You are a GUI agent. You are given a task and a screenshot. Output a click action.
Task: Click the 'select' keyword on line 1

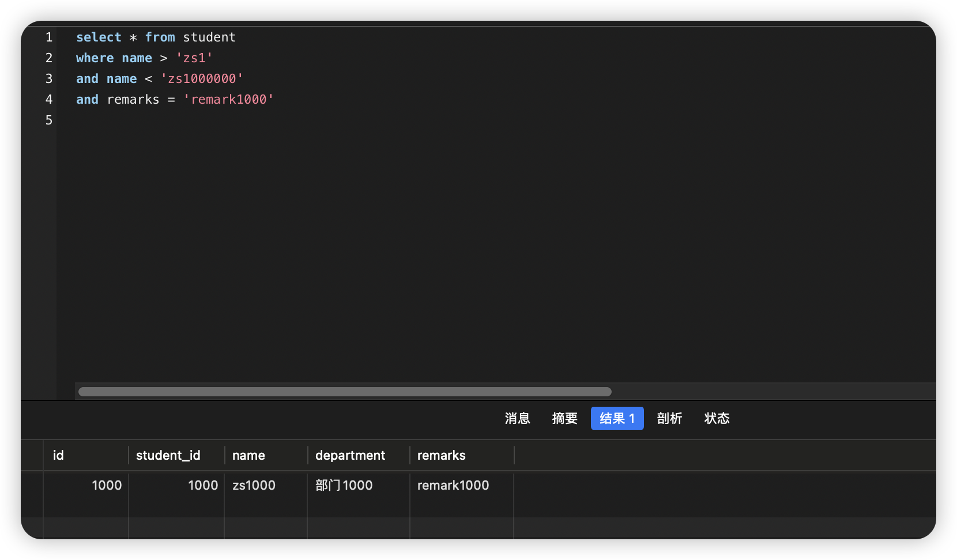point(99,37)
